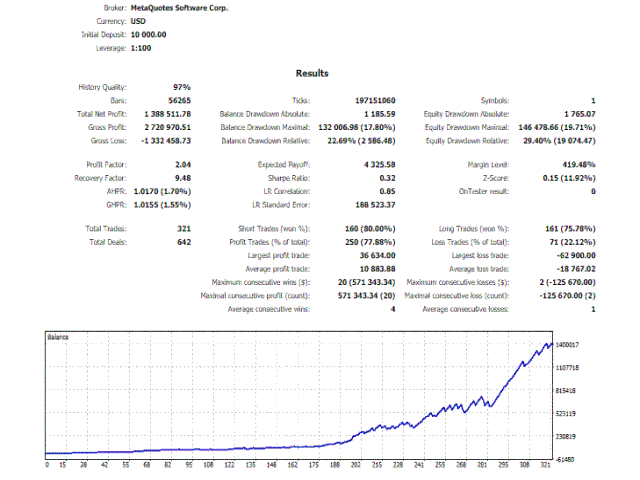Select the Expected Payoff value 4 325.58
The image size is (640, 480).
[x=380, y=164]
